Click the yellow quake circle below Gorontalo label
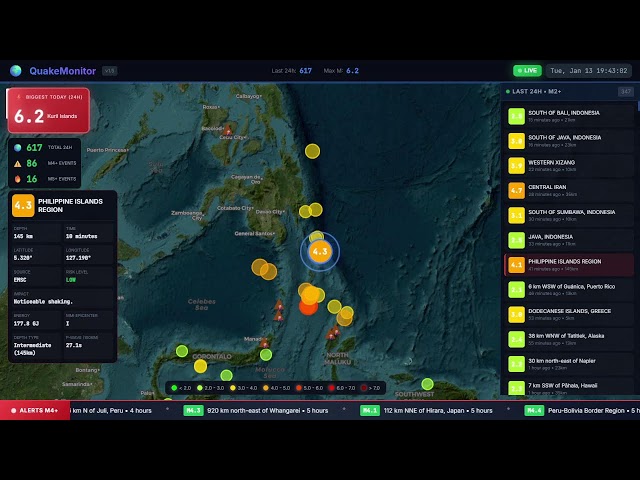Image resolution: width=640 pixels, height=480 pixels. point(200,366)
